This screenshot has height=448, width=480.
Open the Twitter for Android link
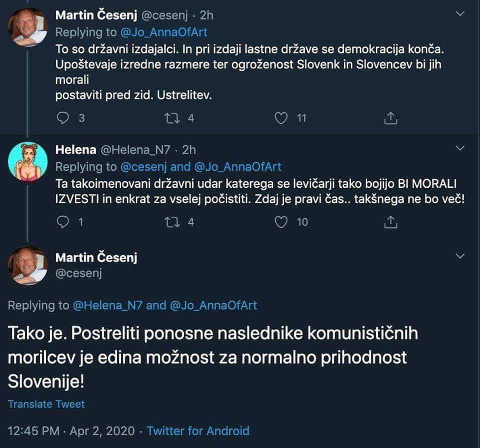click(x=198, y=430)
